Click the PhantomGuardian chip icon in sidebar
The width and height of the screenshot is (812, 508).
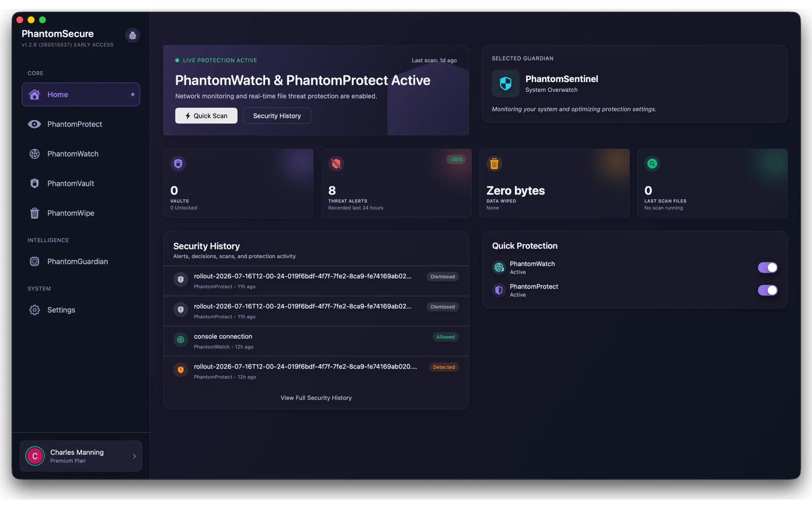pyautogui.click(x=35, y=261)
